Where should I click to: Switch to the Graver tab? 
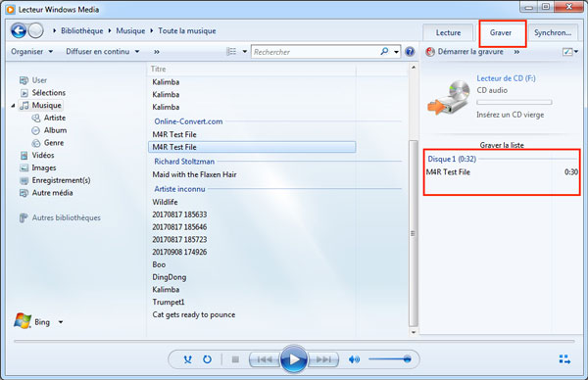501,32
